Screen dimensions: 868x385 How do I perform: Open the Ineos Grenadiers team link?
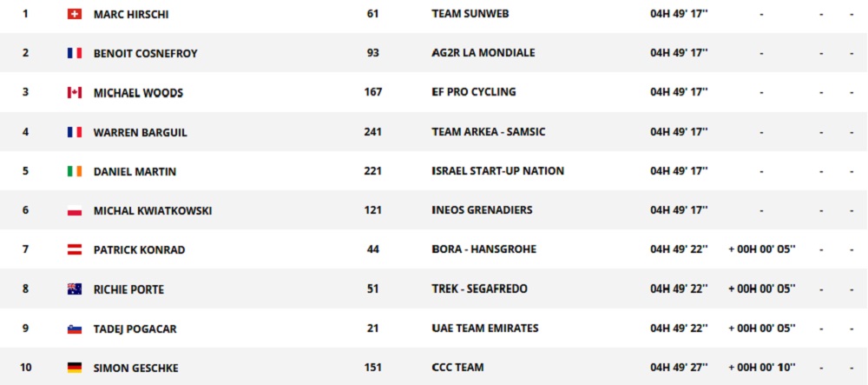click(x=482, y=210)
